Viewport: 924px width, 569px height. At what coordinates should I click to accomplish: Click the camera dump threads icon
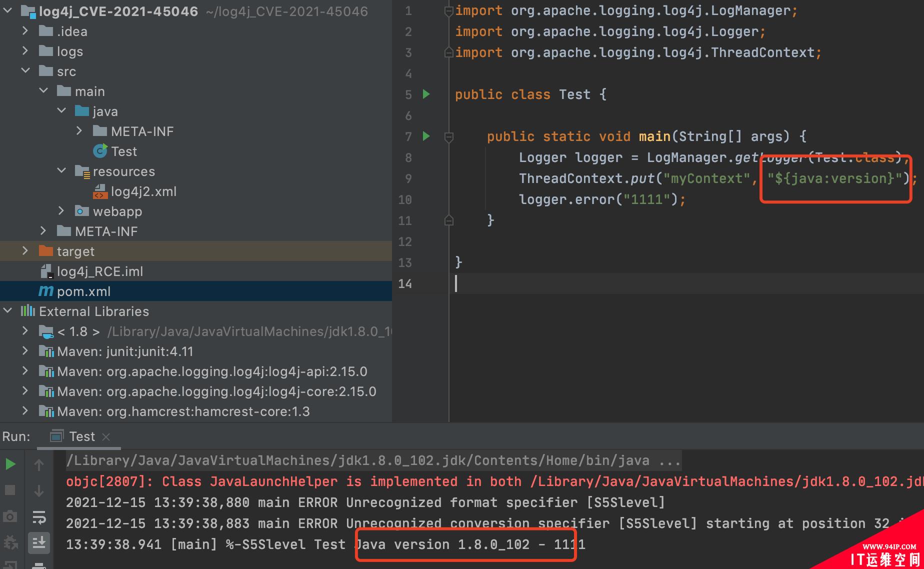pos(10,516)
